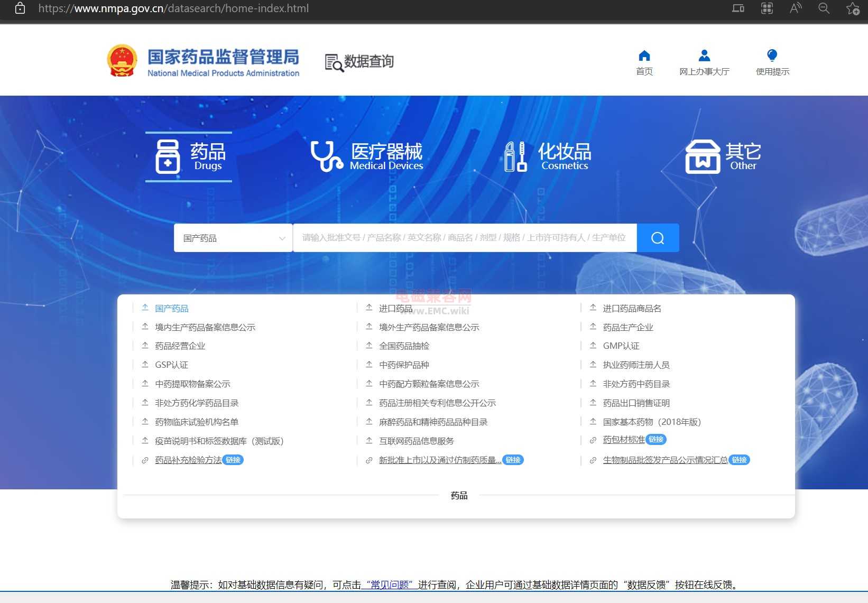
Task: Click the browser site-info lock icon
Action: pyautogui.click(x=20, y=8)
